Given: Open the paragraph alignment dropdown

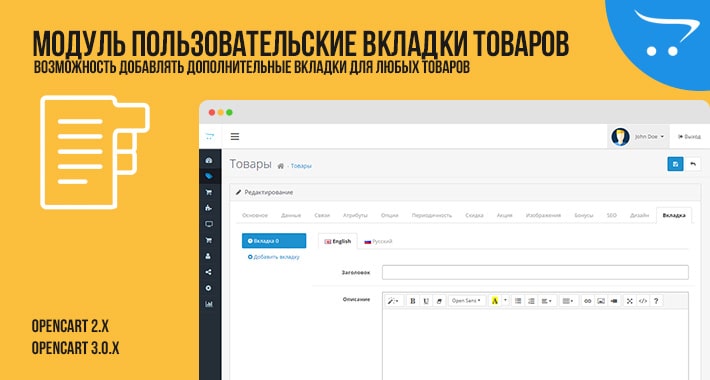Looking at the screenshot, I should pos(547,301).
